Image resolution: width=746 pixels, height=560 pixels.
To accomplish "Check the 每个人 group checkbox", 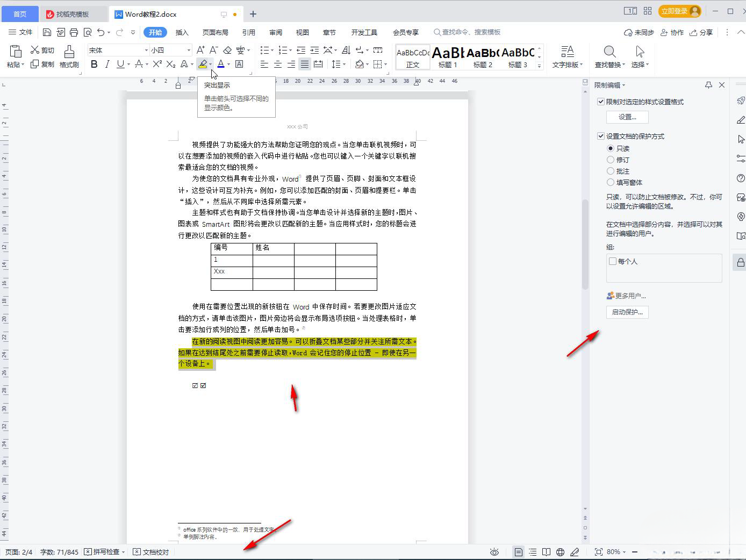I will point(613,261).
